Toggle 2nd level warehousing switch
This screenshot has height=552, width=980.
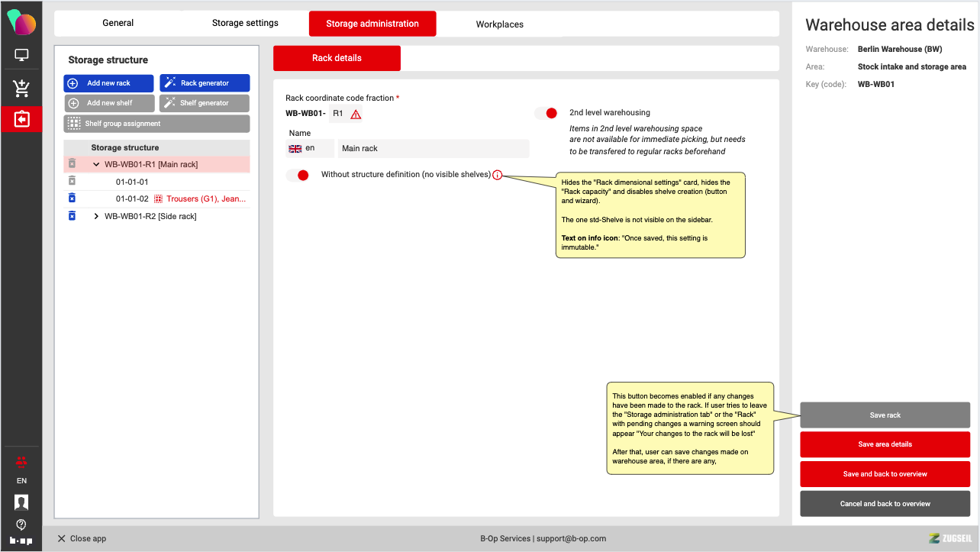[x=546, y=113]
